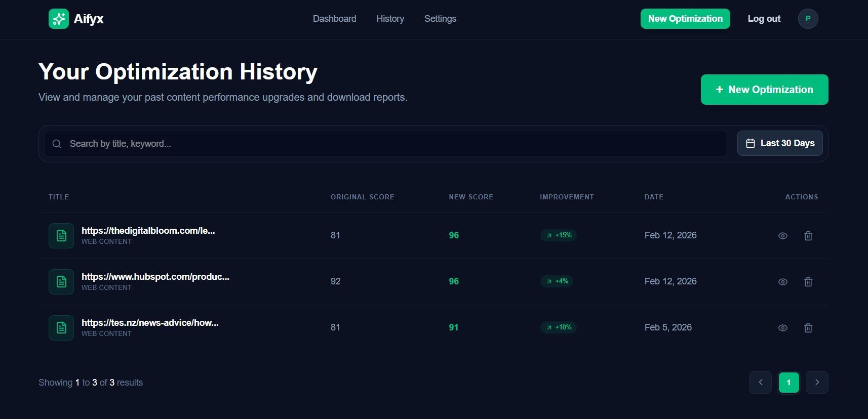
Task: Click original score 92 in hubspot row
Action: point(336,281)
